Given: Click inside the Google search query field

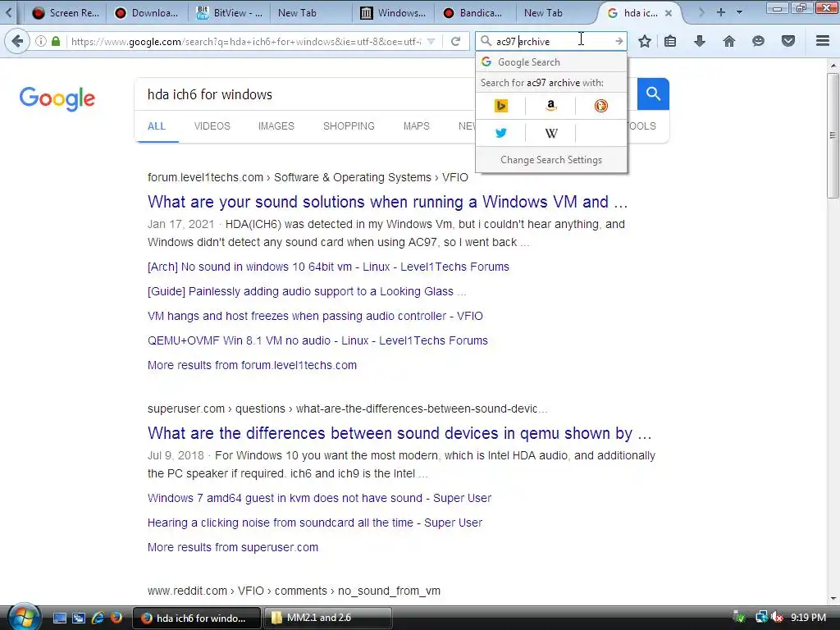Looking at the screenshot, I should coord(305,94).
